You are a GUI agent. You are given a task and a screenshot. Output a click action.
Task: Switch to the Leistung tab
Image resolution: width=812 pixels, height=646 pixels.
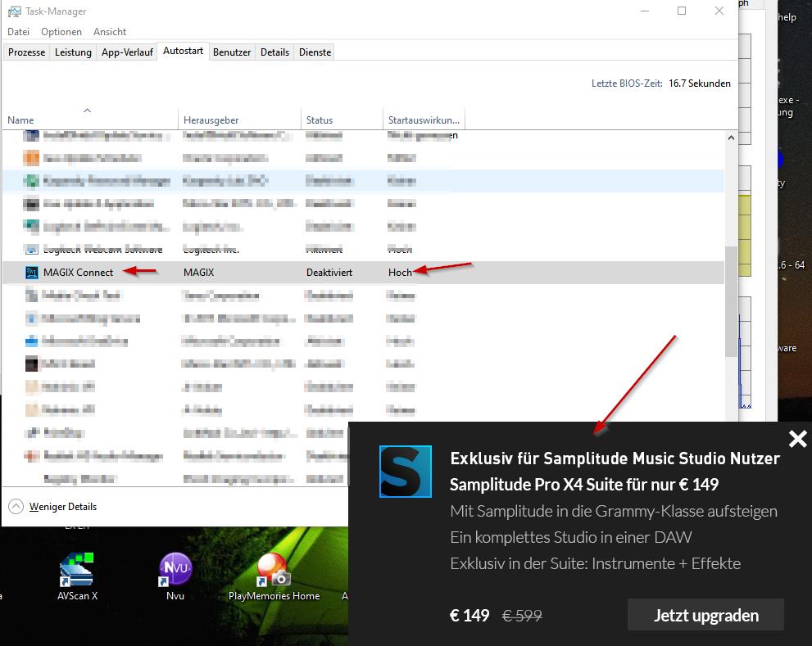pyautogui.click(x=73, y=52)
